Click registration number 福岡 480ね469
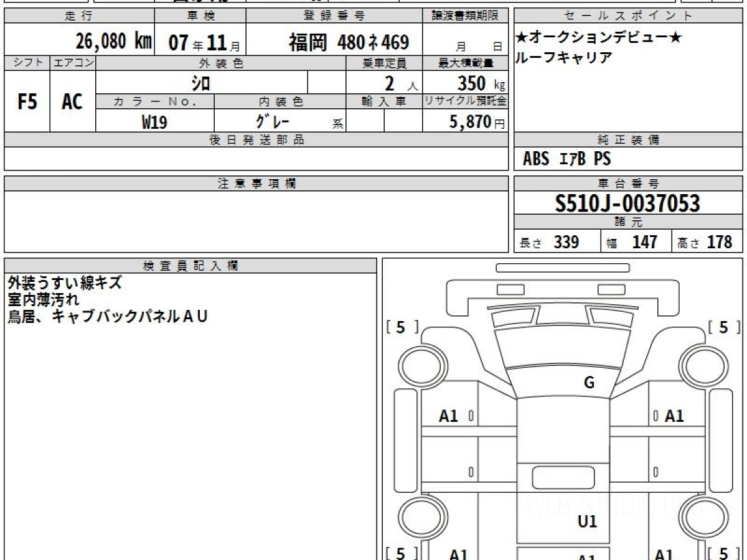The height and width of the screenshot is (560, 747). 349,42
